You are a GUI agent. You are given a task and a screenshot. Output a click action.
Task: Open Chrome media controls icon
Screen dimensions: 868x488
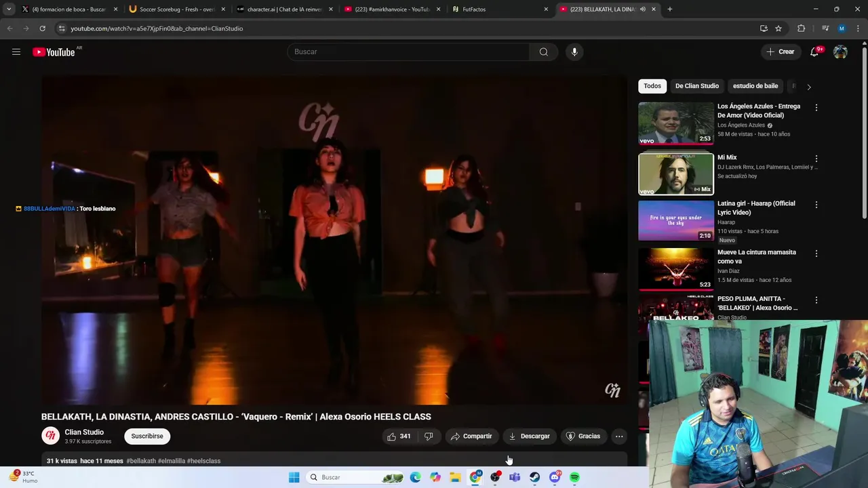pos(825,28)
